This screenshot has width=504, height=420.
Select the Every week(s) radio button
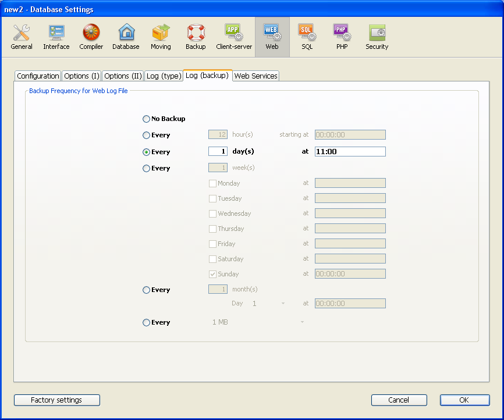pyautogui.click(x=146, y=169)
